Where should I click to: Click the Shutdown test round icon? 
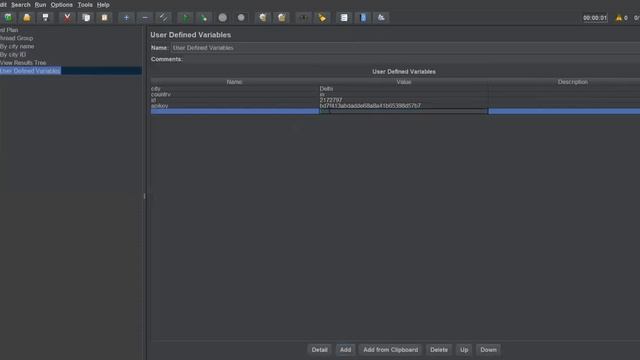(x=241, y=18)
